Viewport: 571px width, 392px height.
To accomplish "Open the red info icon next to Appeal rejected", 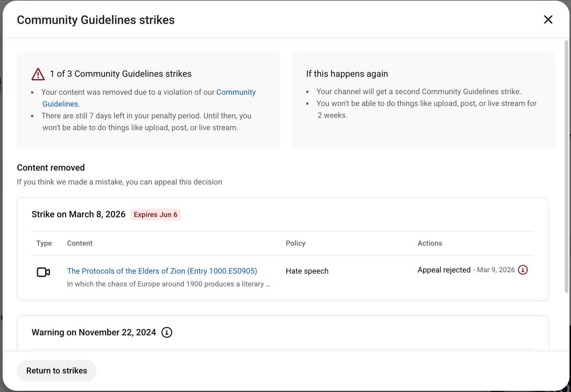I will point(523,270).
